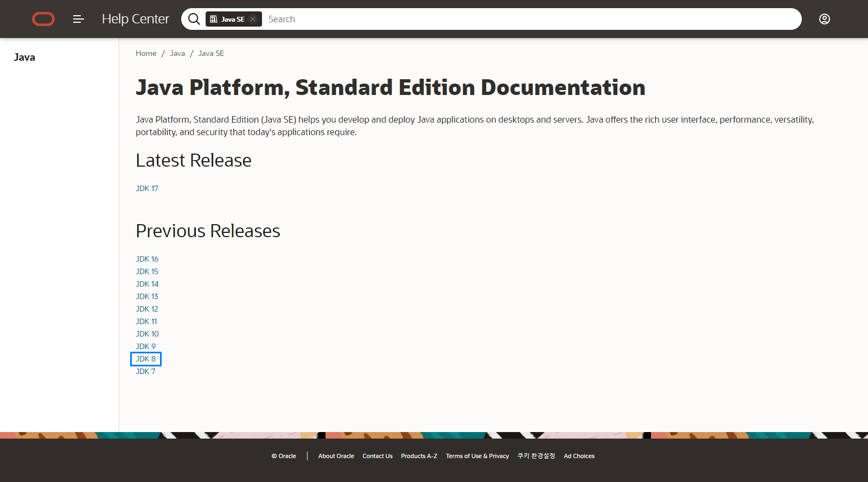Open JDK 7 documentation
868x482 pixels.
(x=146, y=371)
